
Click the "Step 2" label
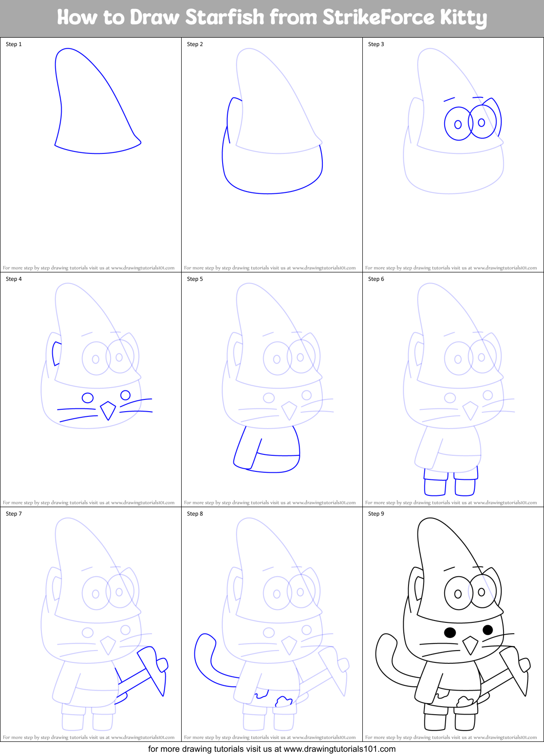click(195, 44)
